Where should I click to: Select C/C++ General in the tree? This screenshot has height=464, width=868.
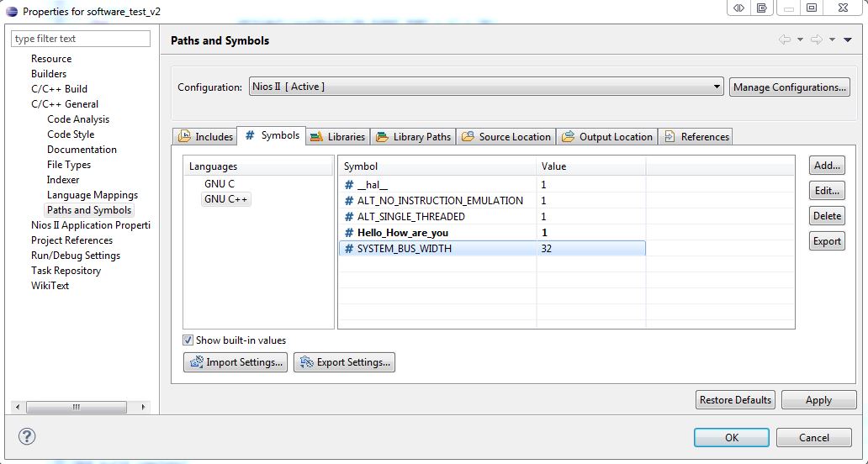(65, 104)
